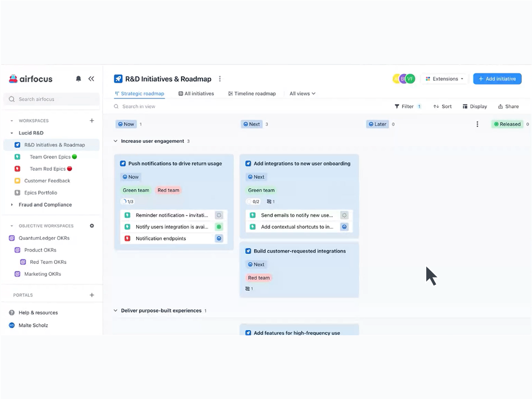Viewport: 532px width, 399px height.
Task: Expand the Fraud and Compliance workspace
Action: tap(12, 205)
